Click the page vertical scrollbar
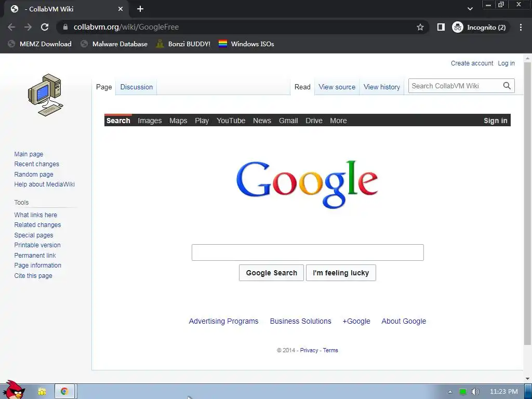Viewport: 532px width, 399px height. tap(527, 204)
